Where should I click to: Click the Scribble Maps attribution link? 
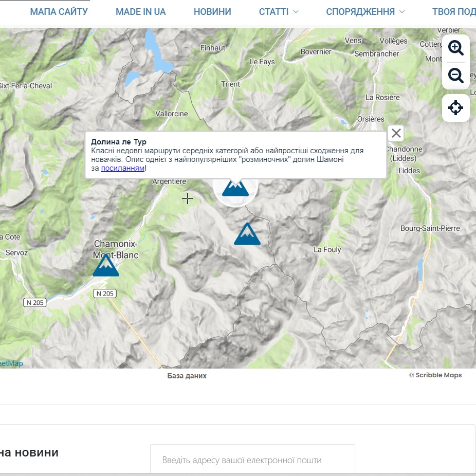[435, 375]
